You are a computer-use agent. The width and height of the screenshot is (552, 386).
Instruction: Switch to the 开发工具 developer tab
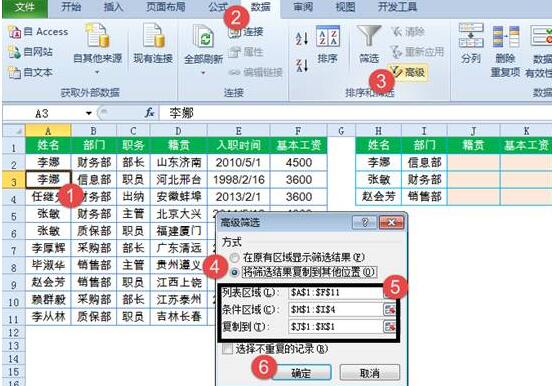click(x=397, y=7)
